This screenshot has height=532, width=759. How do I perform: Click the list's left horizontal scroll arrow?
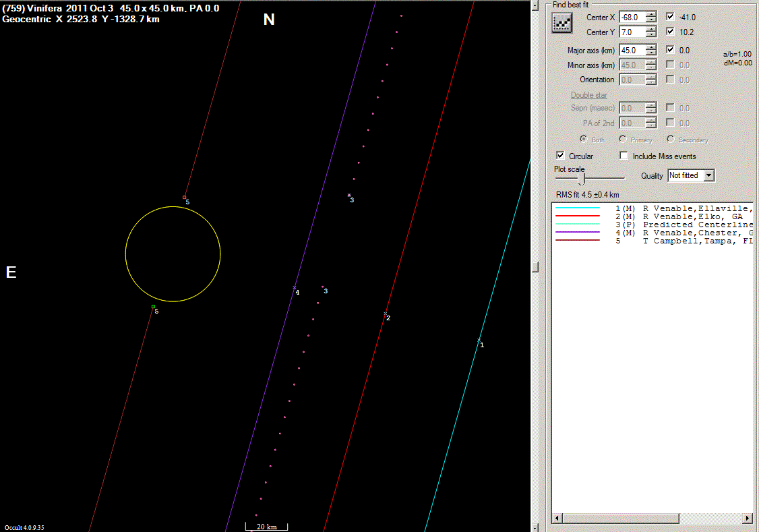pos(557,518)
